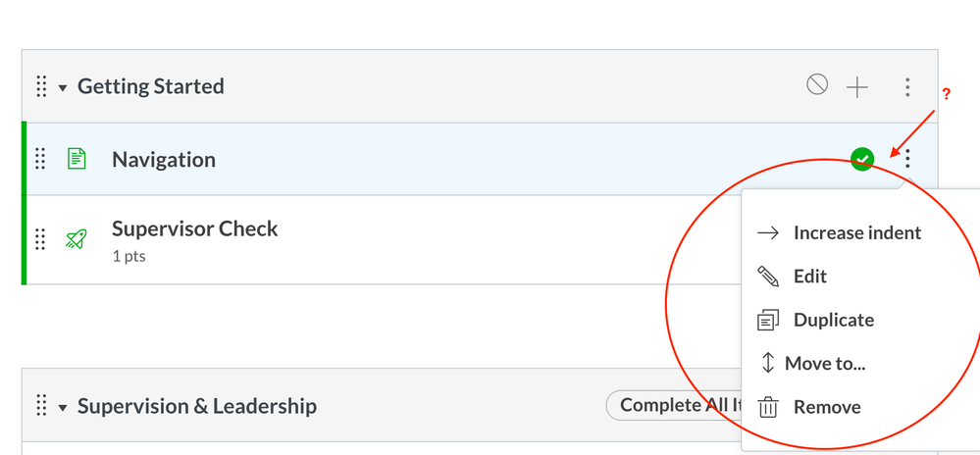Collapse the Getting Started module
Screen dimensions: 980x455
click(x=63, y=87)
